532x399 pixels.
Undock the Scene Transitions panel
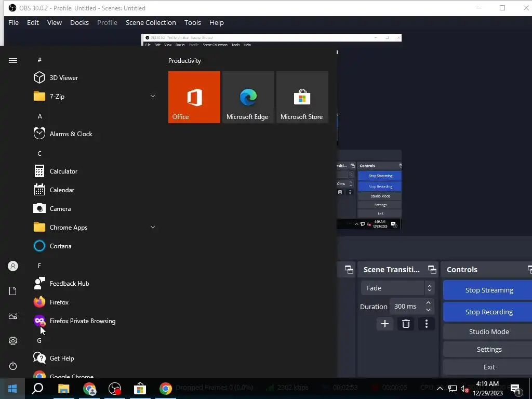tap(432, 270)
